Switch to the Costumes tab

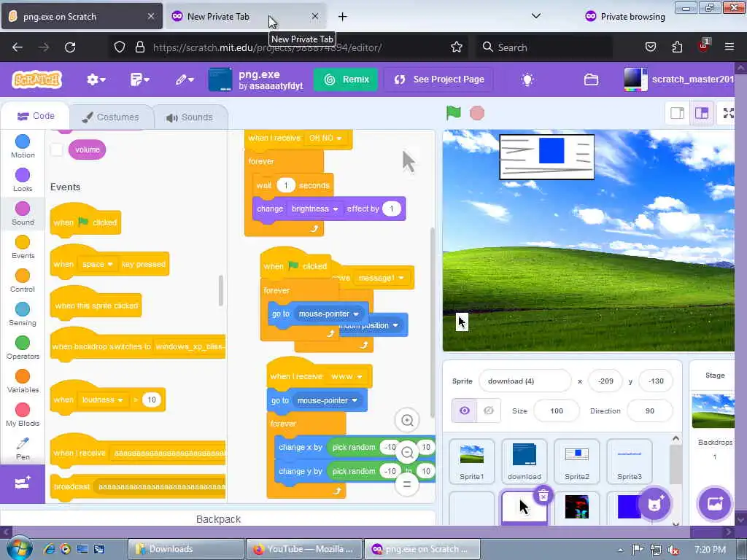point(111,117)
